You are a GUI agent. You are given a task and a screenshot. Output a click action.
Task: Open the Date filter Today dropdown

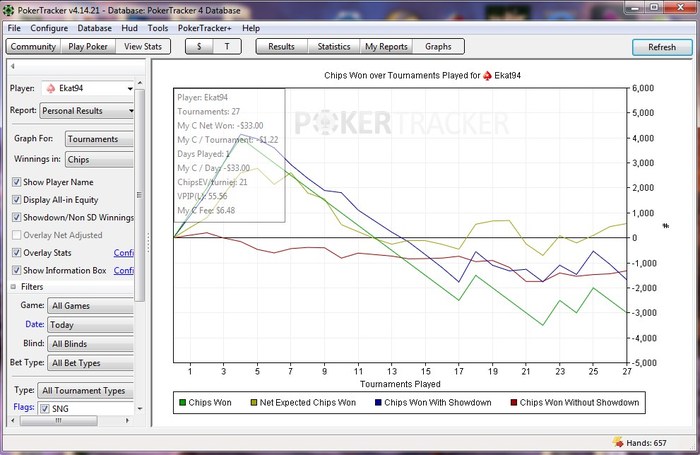pos(90,325)
